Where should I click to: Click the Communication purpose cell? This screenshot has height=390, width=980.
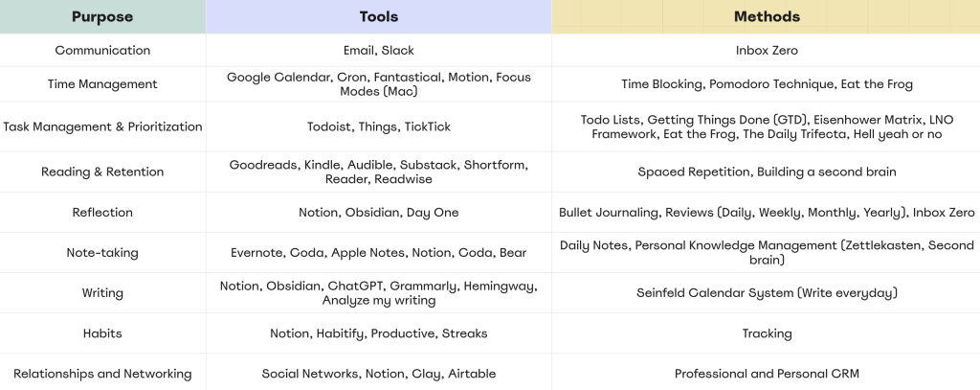coord(102,50)
